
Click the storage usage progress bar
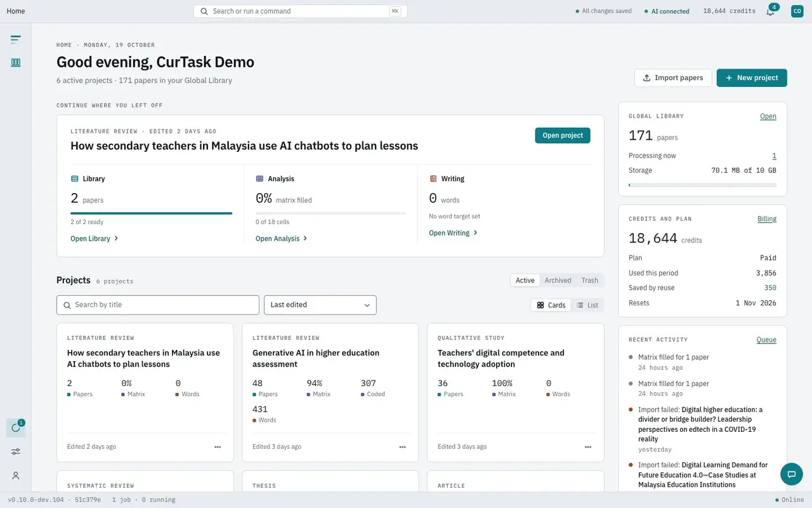702,185
